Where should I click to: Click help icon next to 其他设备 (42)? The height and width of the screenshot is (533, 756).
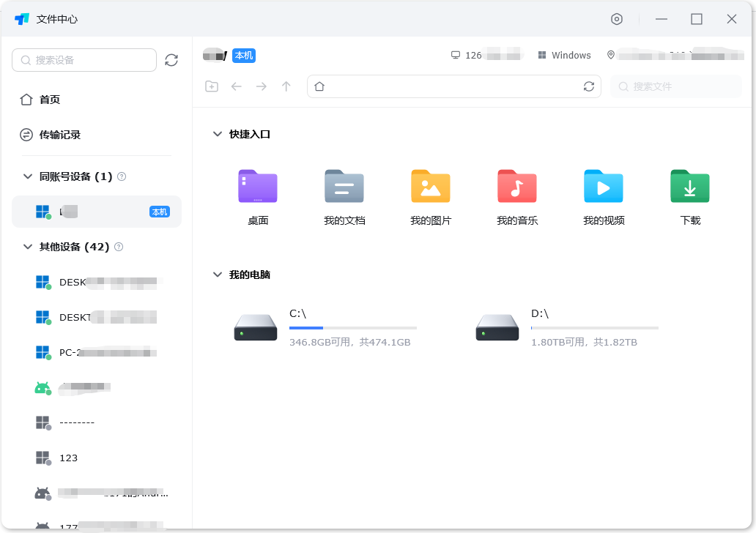119,247
